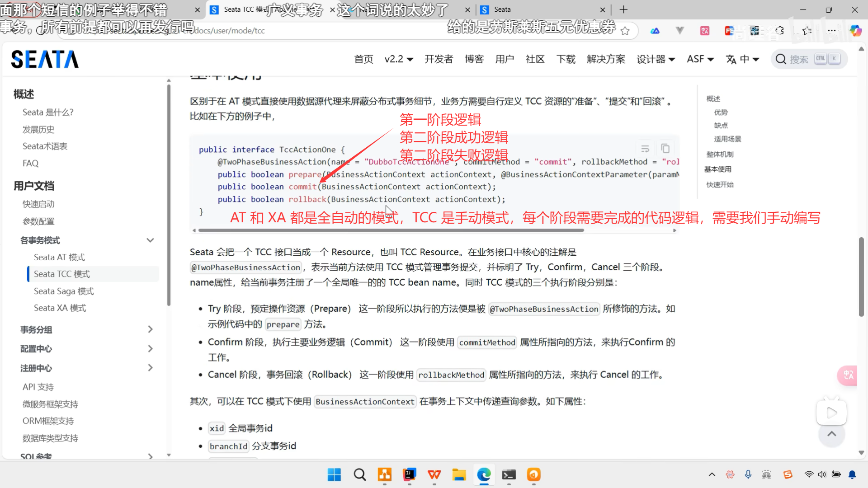Image resolution: width=868 pixels, height=488 pixels.
Task: Click the 搜索 search box
Action: coord(808,59)
